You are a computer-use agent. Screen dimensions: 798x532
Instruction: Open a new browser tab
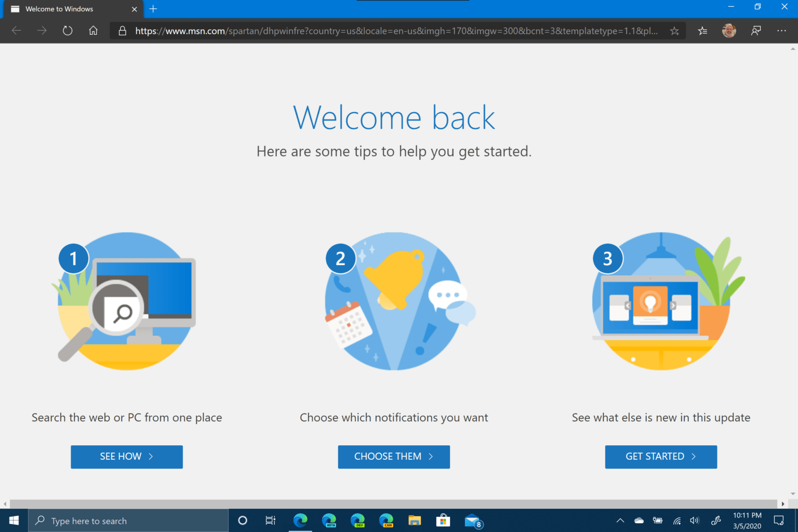(x=153, y=9)
